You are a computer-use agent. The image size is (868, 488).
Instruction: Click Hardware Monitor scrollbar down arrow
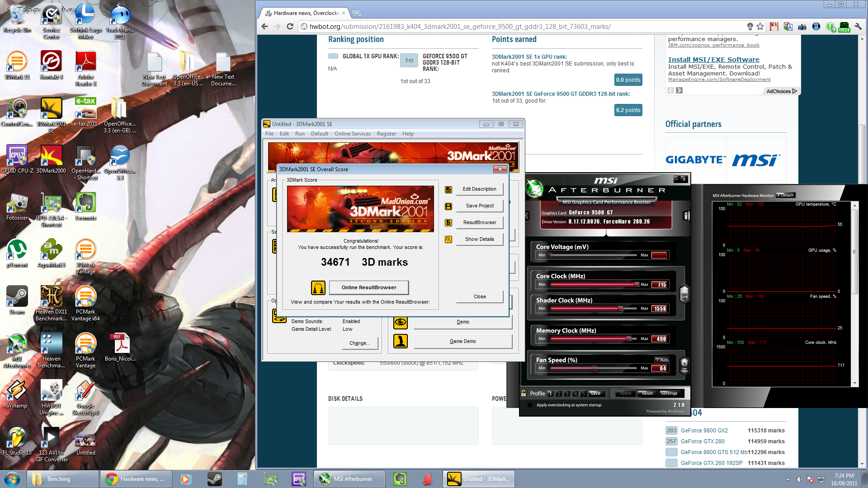point(854,384)
